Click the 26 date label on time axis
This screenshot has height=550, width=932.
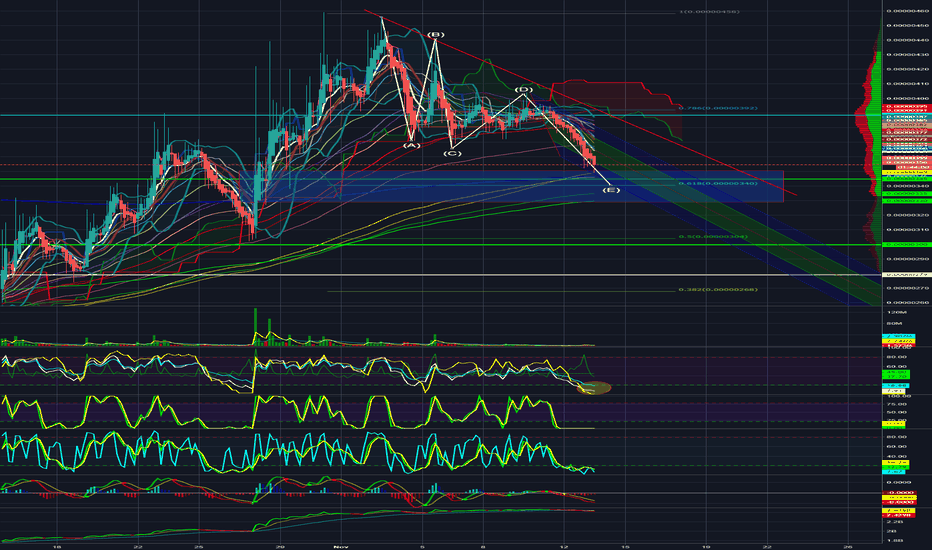848,546
